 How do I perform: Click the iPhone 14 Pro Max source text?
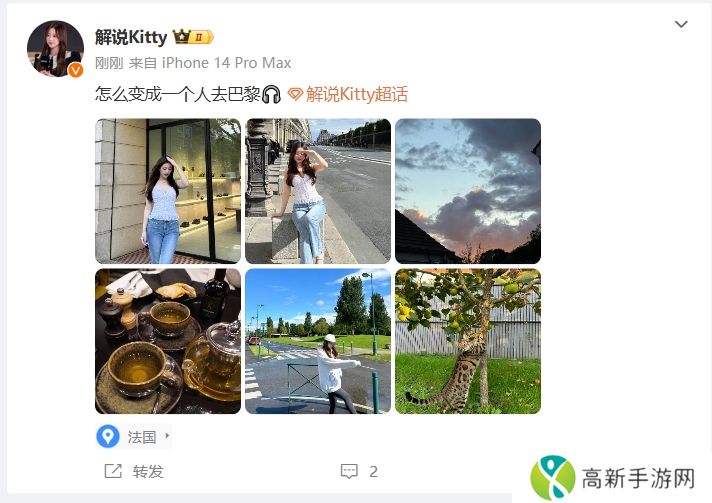click(x=227, y=63)
